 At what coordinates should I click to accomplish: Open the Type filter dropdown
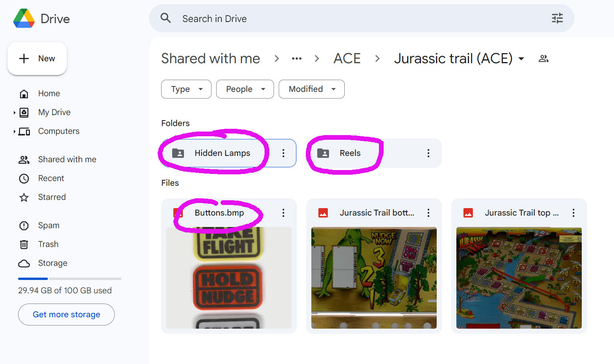[186, 89]
